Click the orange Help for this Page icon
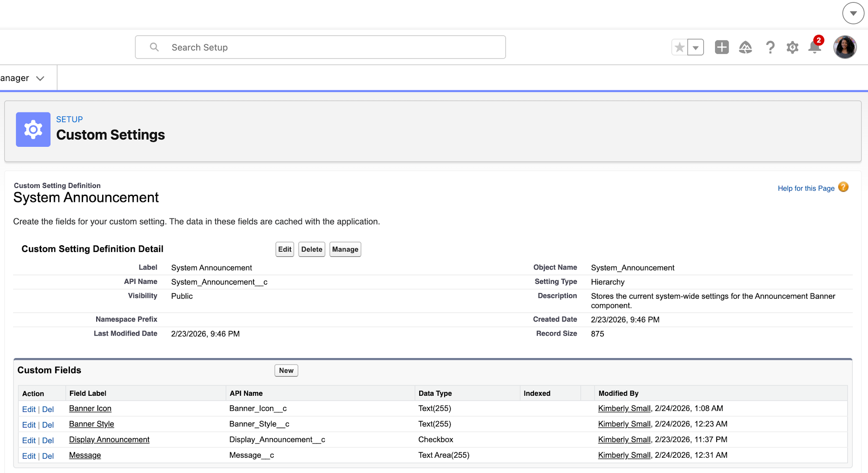Image resolution: width=868 pixels, height=473 pixels. (x=843, y=187)
